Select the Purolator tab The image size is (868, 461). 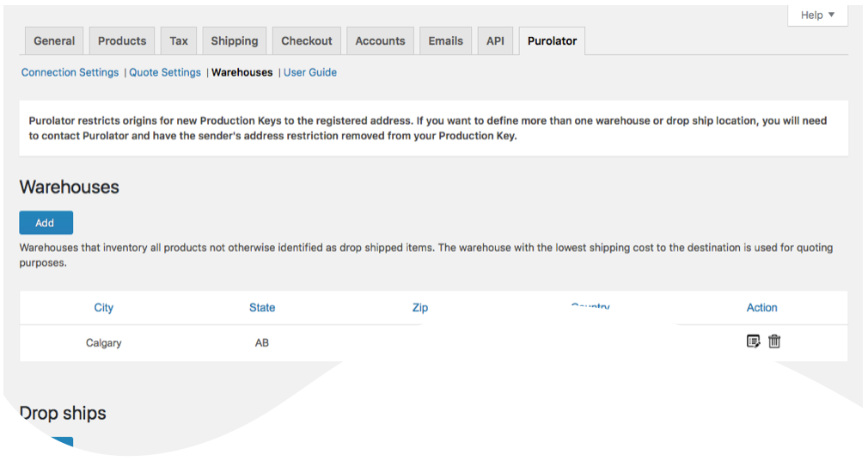click(553, 40)
